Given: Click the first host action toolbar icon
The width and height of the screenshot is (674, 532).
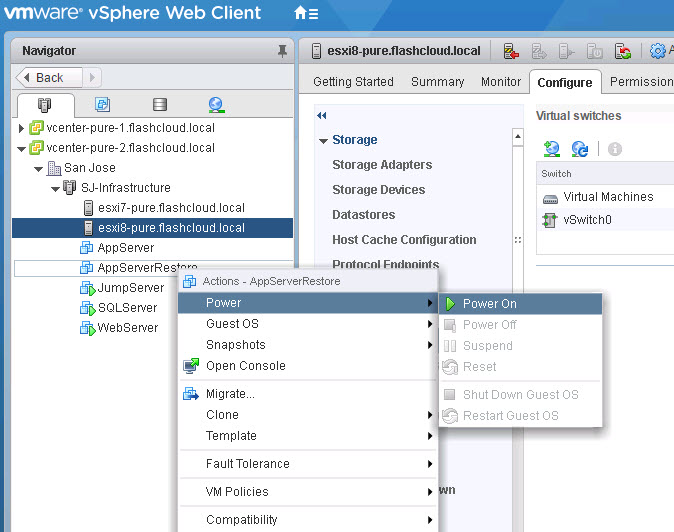Looking at the screenshot, I should (x=511, y=51).
